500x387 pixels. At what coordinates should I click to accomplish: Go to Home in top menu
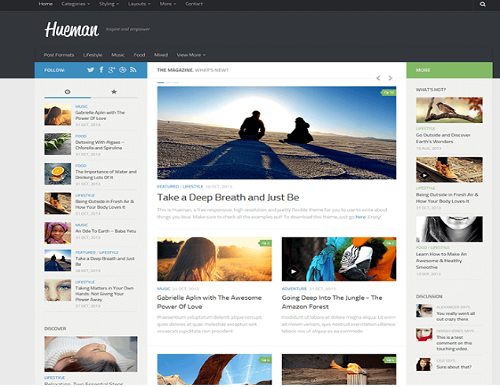point(46,4)
